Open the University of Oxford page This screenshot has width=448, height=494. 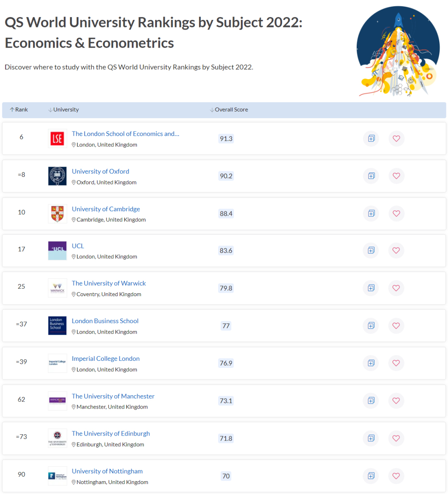point(100,171)
